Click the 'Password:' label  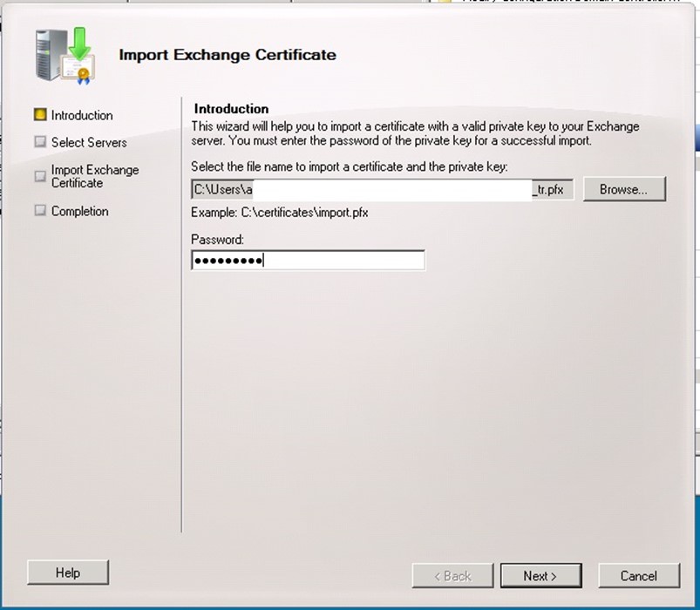[x=217, y=240]
